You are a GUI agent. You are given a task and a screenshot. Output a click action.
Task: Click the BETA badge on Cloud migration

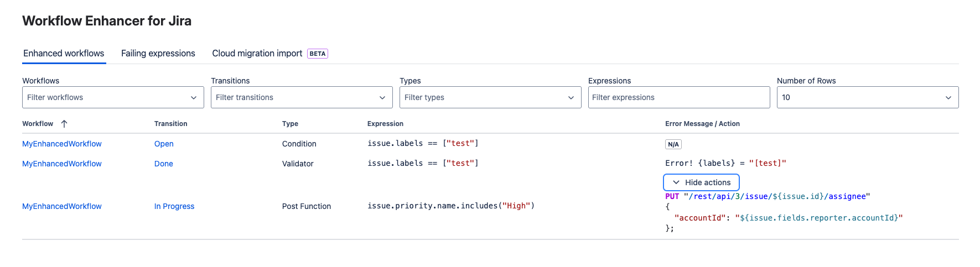pos(317,54)
